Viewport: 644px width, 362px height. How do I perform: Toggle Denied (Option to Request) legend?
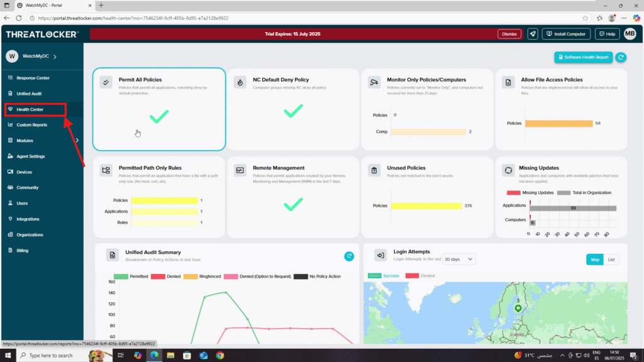257,277
